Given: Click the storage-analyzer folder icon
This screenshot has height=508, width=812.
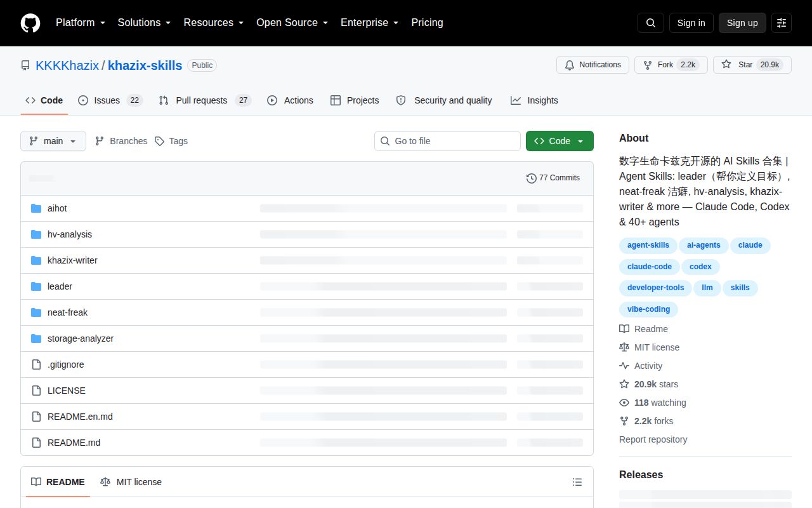Looking at the screenshot, I should [36, 338].
